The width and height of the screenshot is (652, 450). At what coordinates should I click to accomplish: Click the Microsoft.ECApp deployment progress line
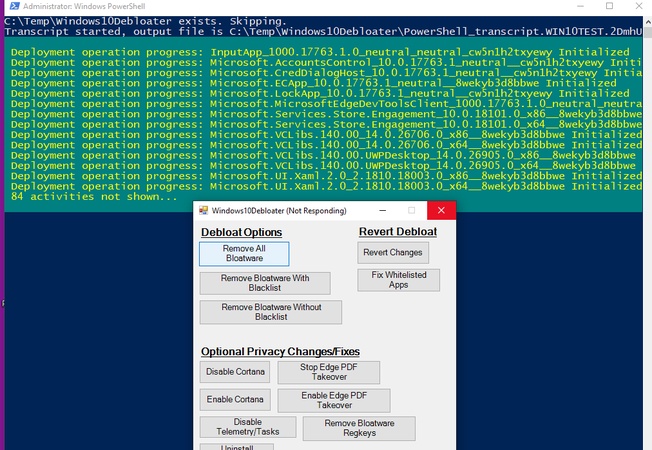click(314, 83)
